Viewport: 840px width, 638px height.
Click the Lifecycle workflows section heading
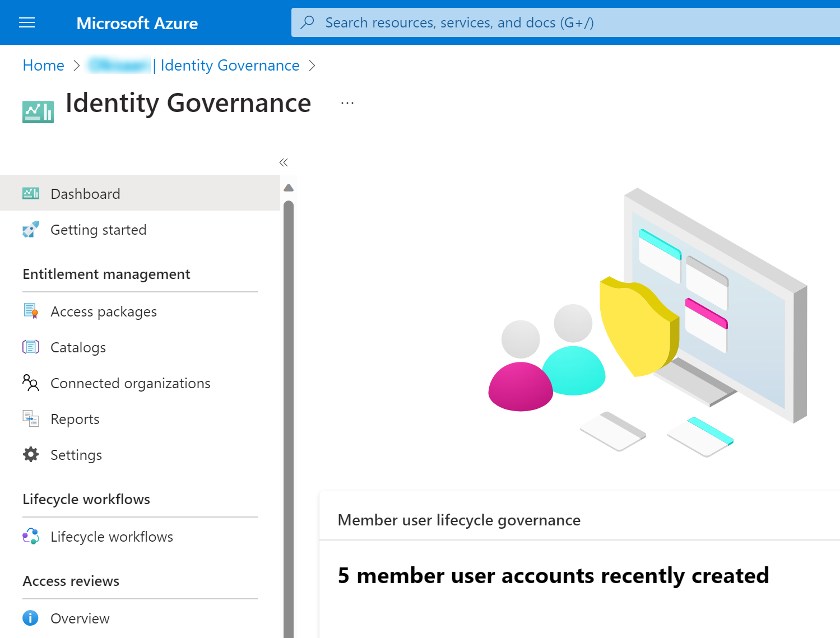click(86, 499)
